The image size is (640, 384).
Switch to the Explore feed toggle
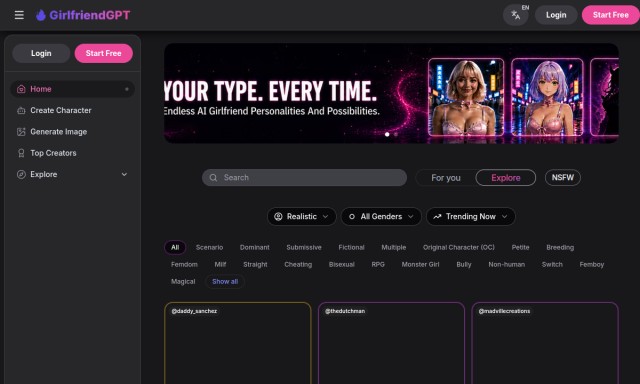[506, 178]
